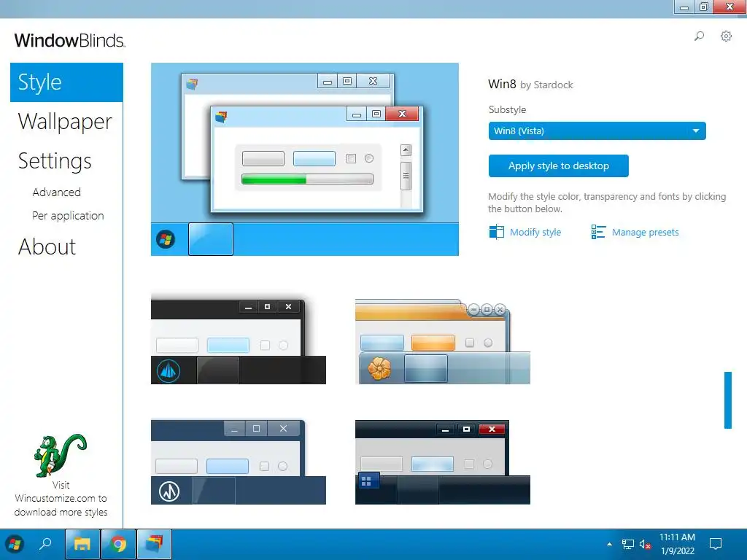
Task: Click Apply style to desktop
Action: [558, 166]
